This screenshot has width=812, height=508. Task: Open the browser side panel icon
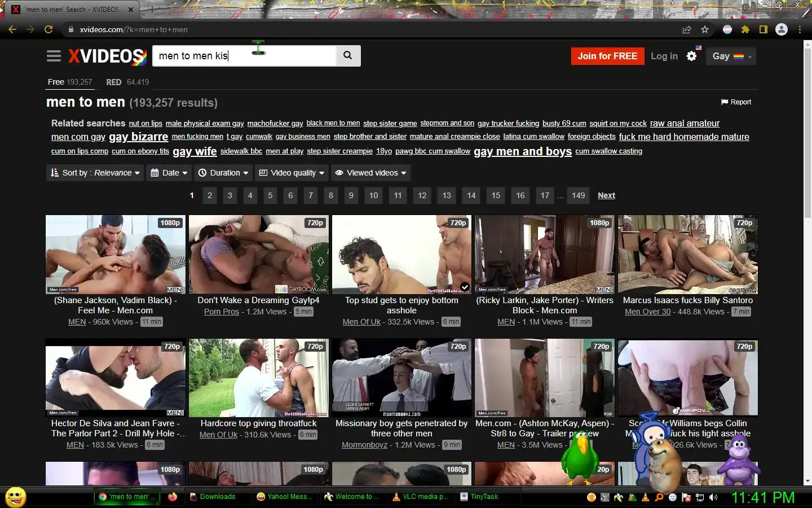pos(763,29)
